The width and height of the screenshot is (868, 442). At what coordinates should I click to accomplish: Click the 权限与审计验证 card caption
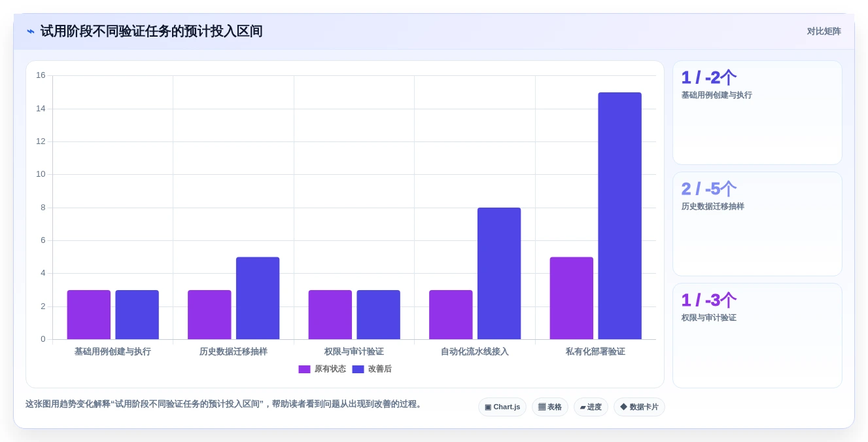[709, 318]
